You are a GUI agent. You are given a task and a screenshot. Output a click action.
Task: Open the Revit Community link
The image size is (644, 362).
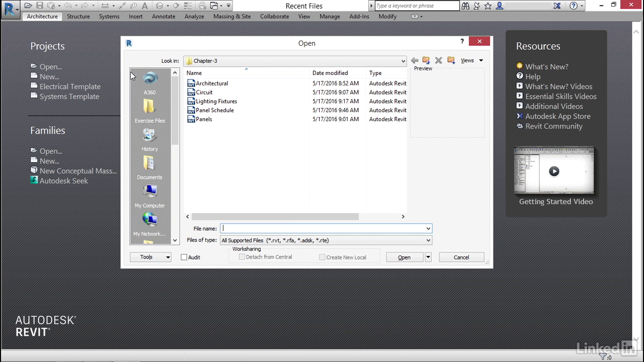pos(554,126)
